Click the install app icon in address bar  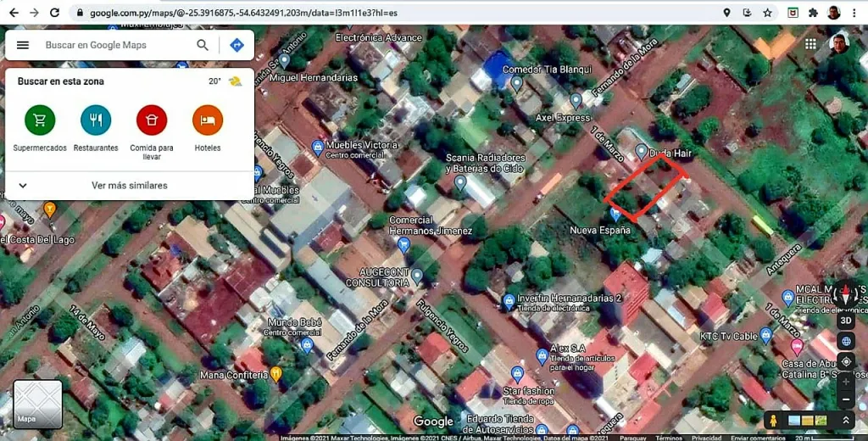tap(748, 13)
